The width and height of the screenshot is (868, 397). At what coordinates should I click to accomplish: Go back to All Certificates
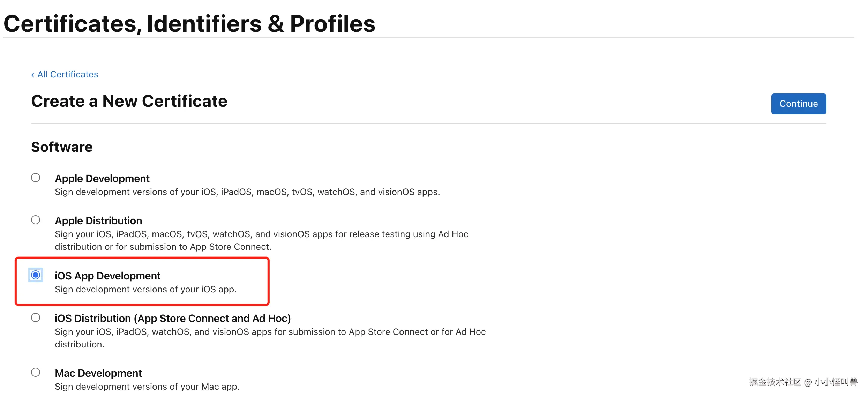[68, 74]
